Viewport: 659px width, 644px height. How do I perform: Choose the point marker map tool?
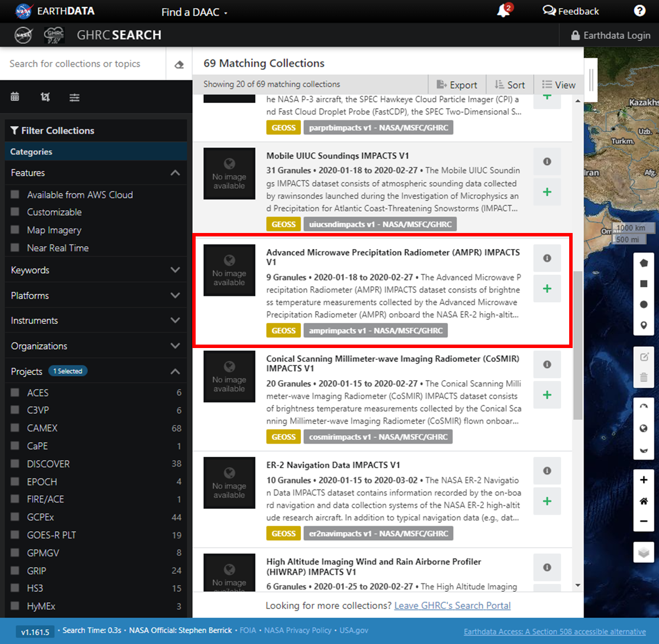pos(644,325)
